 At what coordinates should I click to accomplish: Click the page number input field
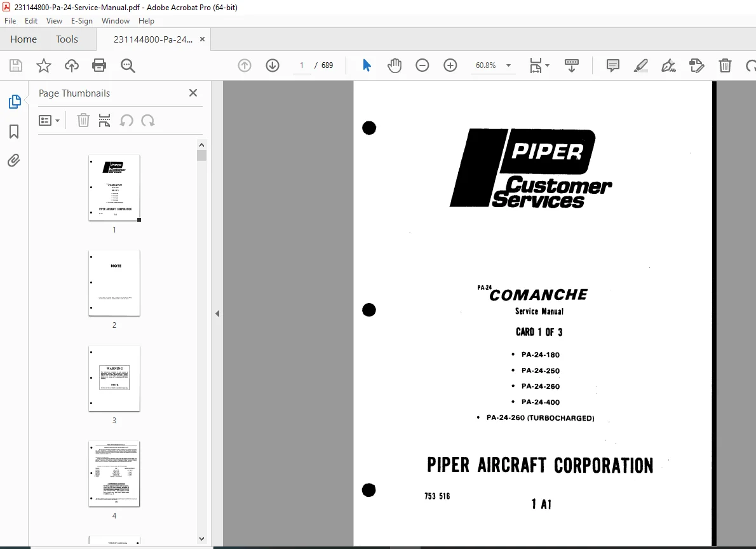coord(301,65)
